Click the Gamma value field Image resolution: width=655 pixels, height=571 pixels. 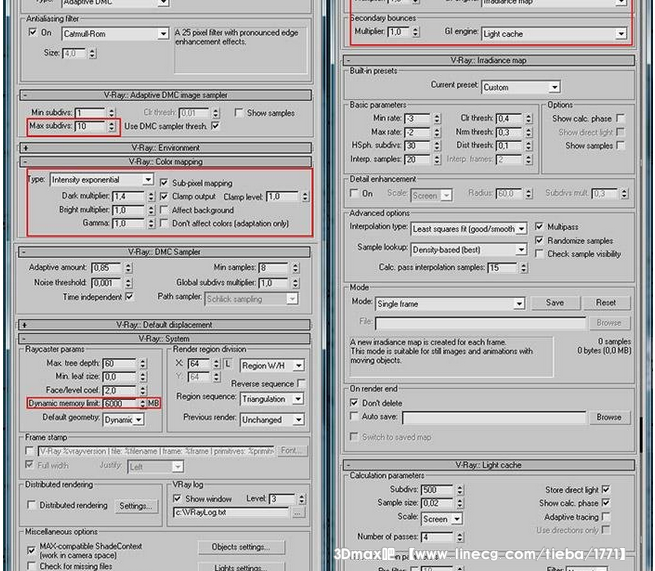click(129, 223)
